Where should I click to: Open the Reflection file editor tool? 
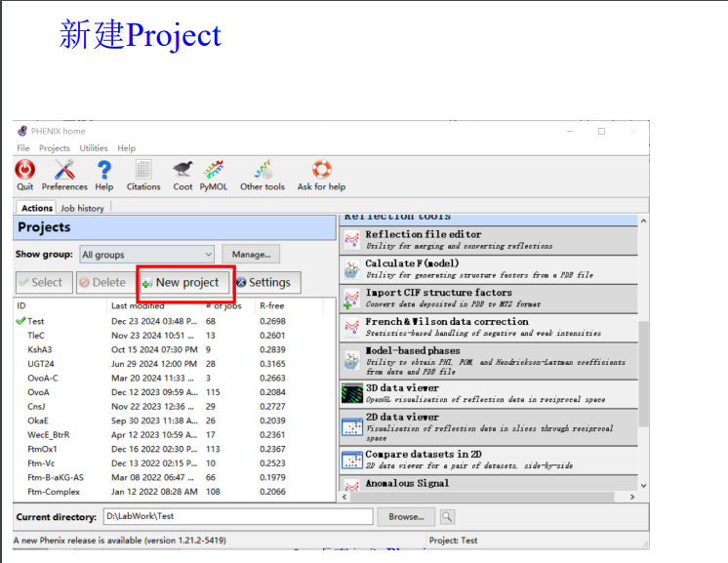coord(489,240)
